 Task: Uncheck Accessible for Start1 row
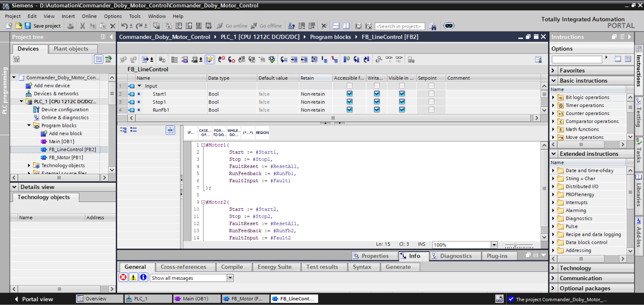pyautogui.click(x=350, y=94)
